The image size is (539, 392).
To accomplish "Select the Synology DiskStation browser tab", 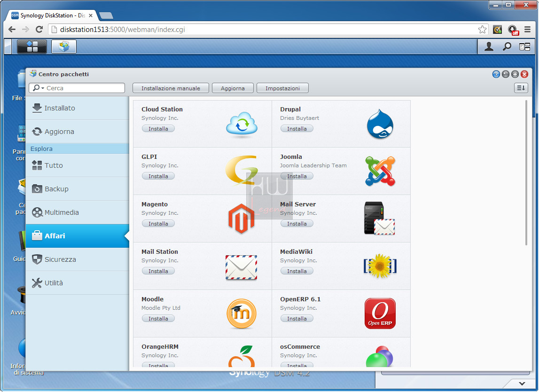I will (52, 16).
